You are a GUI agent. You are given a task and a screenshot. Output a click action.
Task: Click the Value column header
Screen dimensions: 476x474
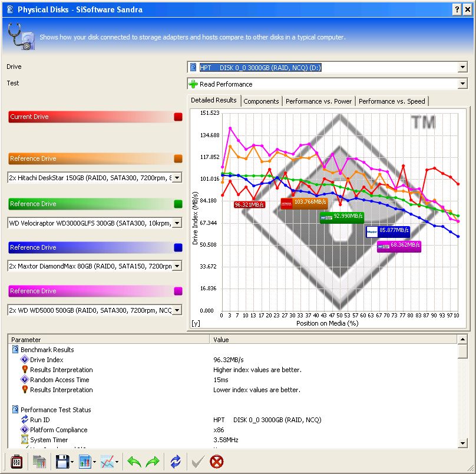click(x=333, y=340)
